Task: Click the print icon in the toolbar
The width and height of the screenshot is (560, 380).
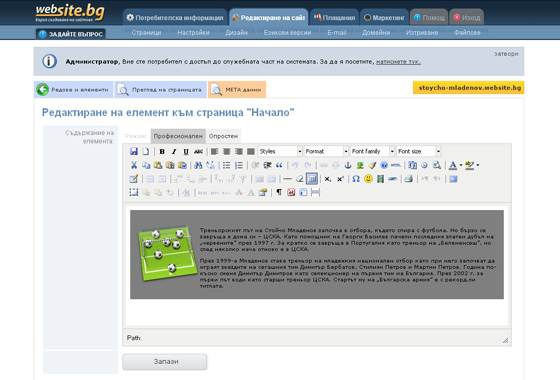Action: (409, 179)
